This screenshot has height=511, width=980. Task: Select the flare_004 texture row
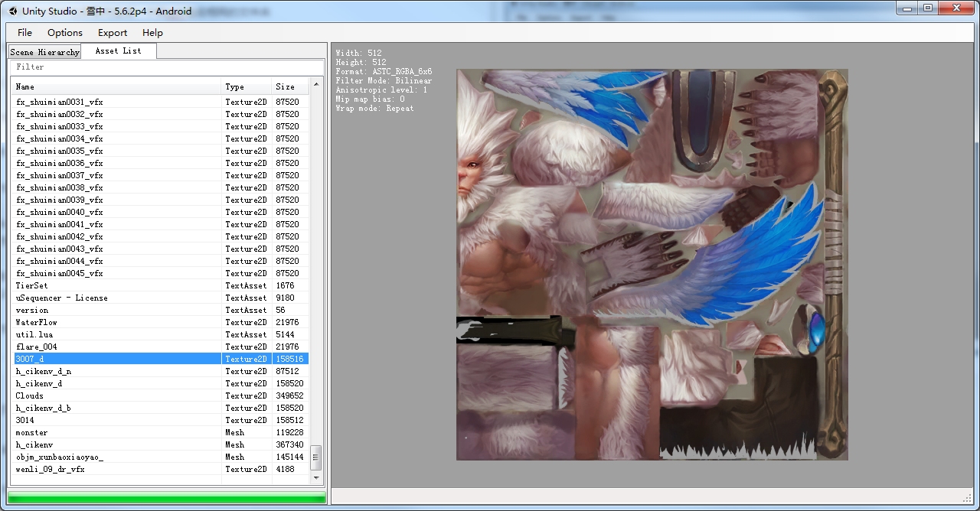tap(161, 347)
